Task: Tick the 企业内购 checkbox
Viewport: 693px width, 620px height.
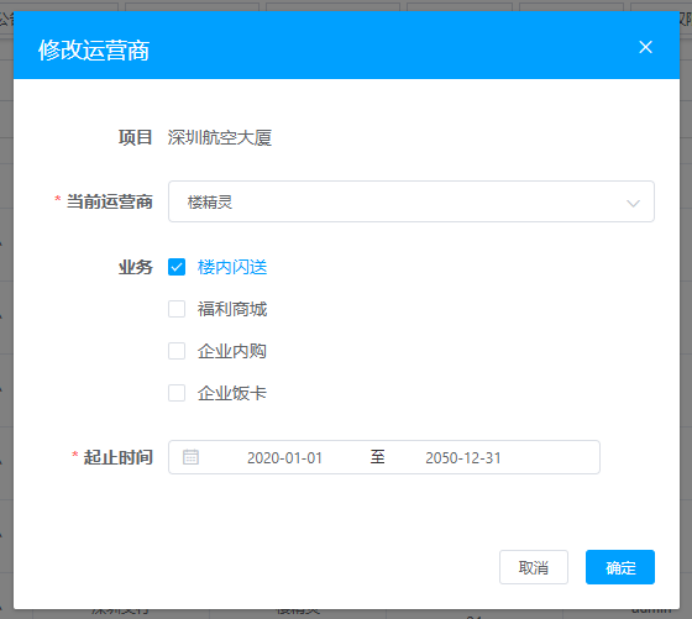Action: click(177, 351)
